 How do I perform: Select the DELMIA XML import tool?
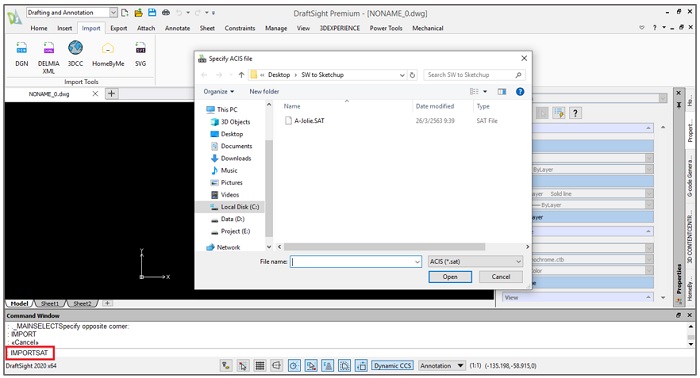click(x=49, y=57)
